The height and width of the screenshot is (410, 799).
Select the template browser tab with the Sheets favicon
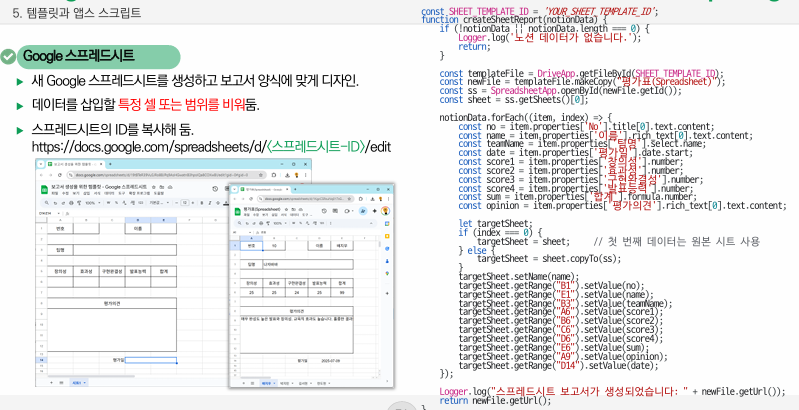(x=75, y=164)
